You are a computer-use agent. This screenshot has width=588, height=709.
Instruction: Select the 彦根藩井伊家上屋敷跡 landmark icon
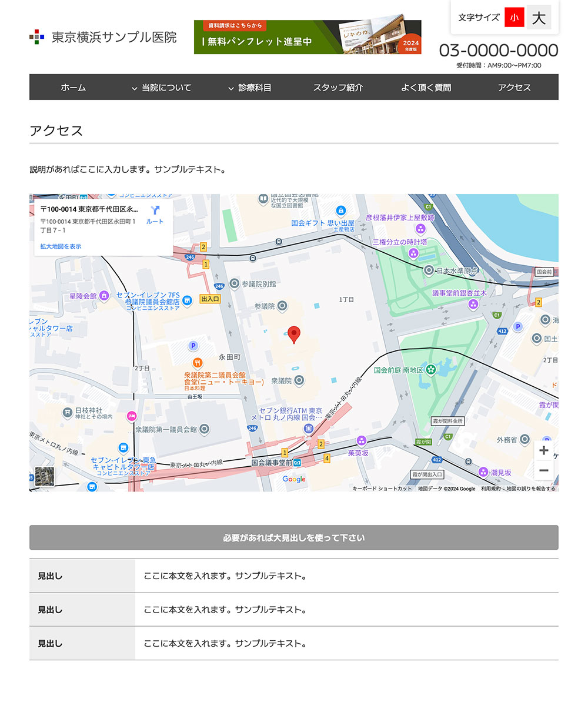[420, 229]
